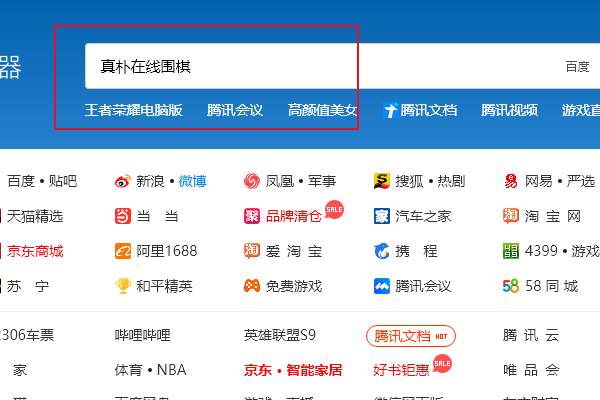Open the blue 微博 link
This screenshot has width=600, height=400.
pyautogui.click(x=192, y=181)
